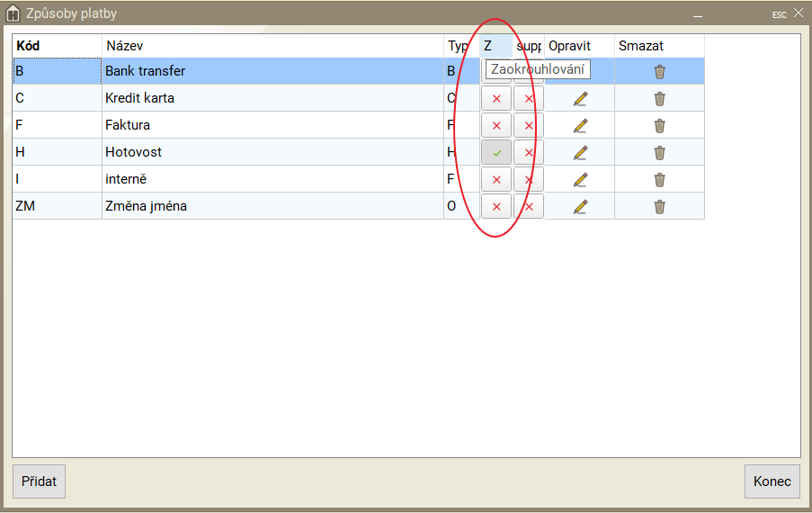Viewport: 812px width, 513px height.
Task: Click the Konec button
Action: (772, 481)
